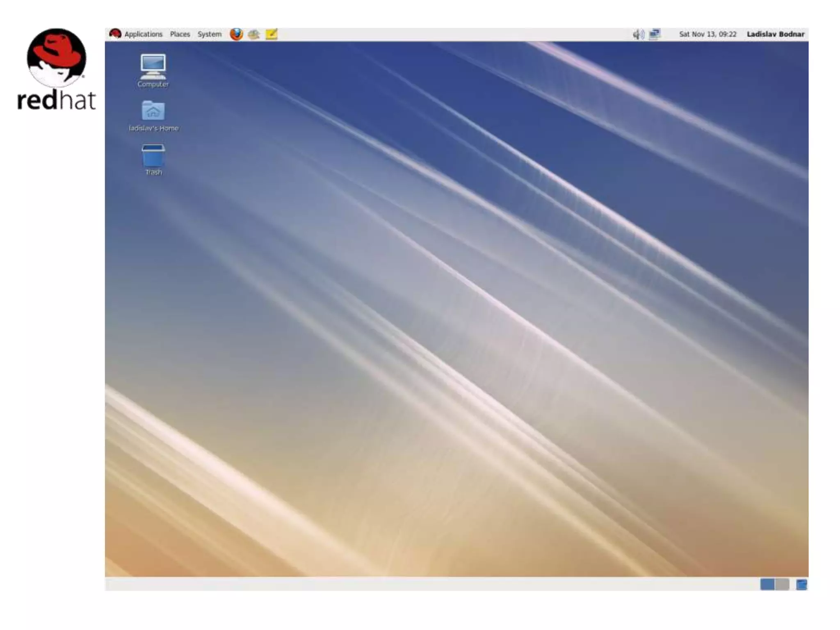This screenshot has width=840, height=630.
Task: Open the Places menu
Action: click(x=180, y=34)
